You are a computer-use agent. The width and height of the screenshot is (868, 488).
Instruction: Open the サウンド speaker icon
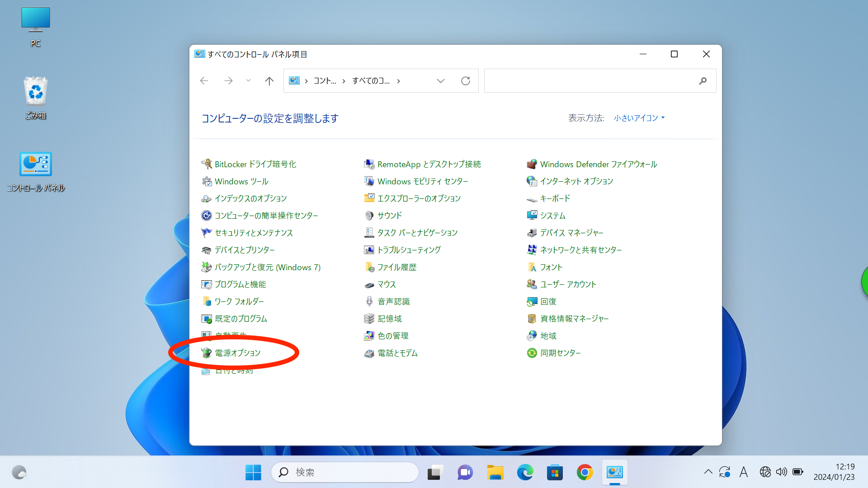369,216
